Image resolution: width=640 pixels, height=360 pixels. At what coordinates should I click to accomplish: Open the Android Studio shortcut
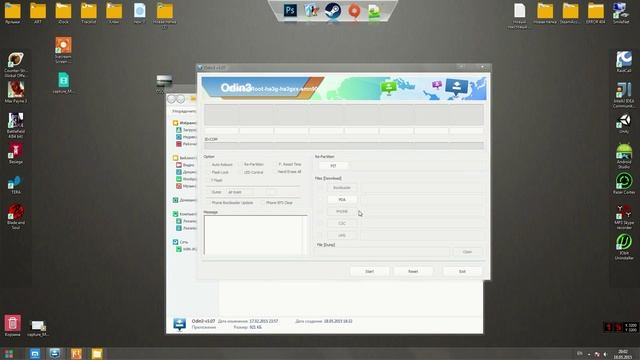click(624, 156)
